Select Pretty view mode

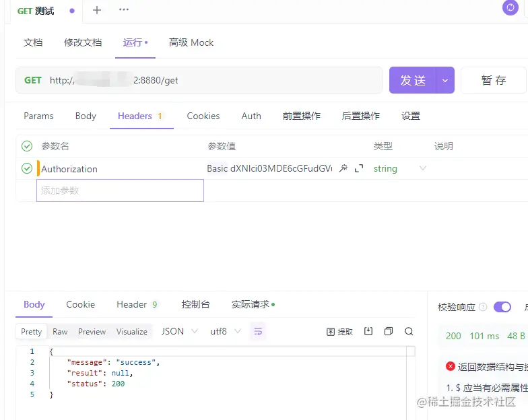tap(31, 332)
